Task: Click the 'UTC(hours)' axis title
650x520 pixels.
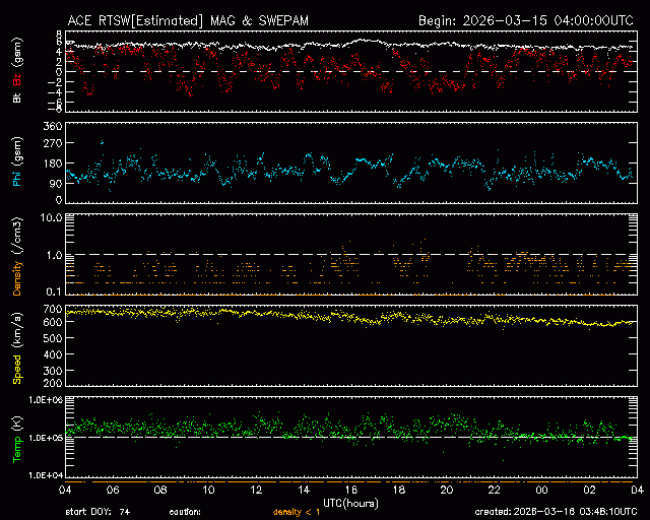Action: 351,503
